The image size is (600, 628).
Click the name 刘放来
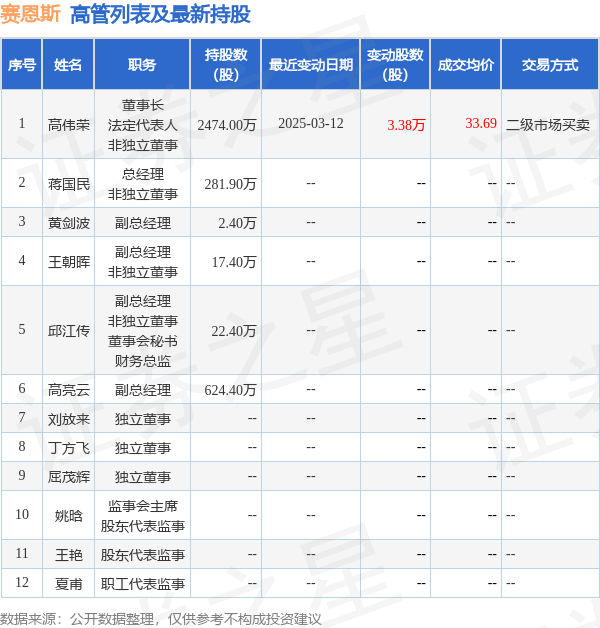68,419
